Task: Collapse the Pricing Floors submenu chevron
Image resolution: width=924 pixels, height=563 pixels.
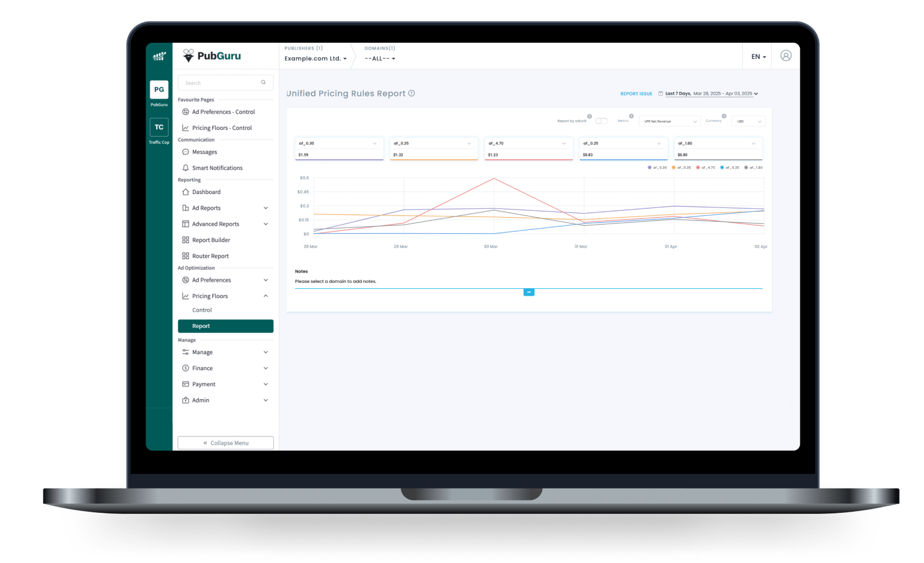Action: [x=266, y=296]
